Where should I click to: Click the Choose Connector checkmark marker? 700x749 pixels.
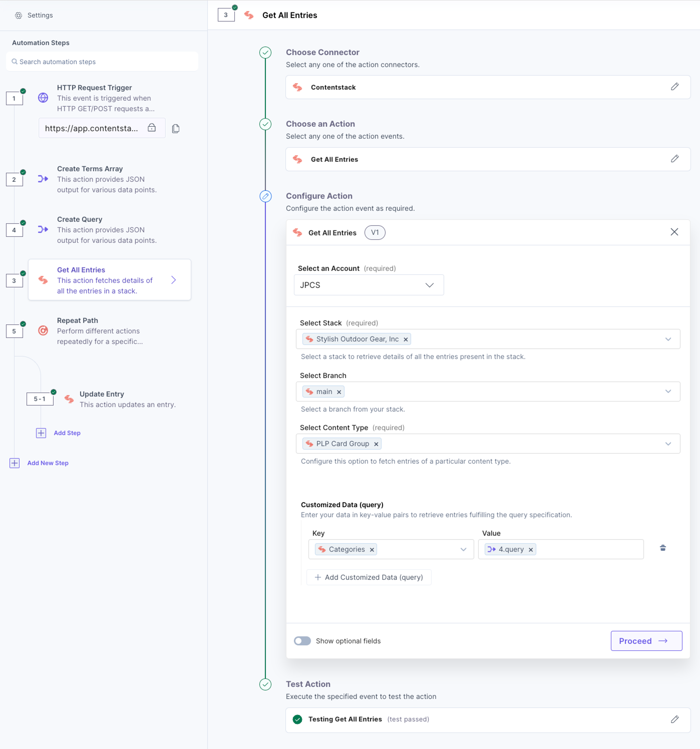pos(265,52)
